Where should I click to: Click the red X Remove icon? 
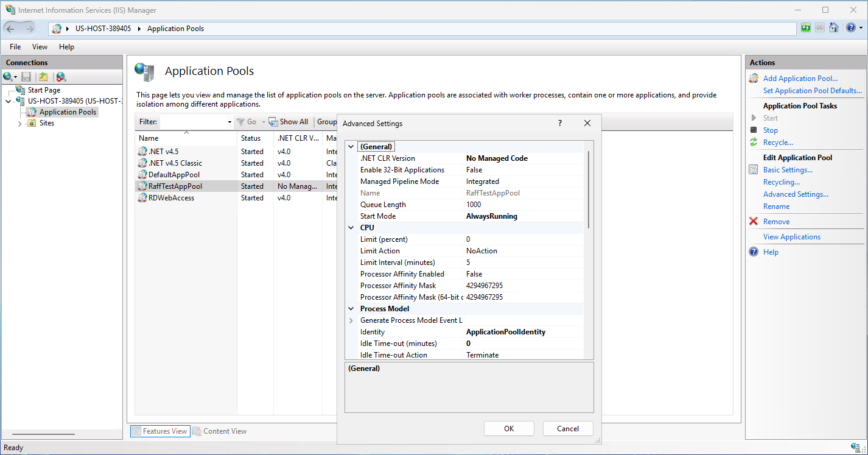(754, 222)
